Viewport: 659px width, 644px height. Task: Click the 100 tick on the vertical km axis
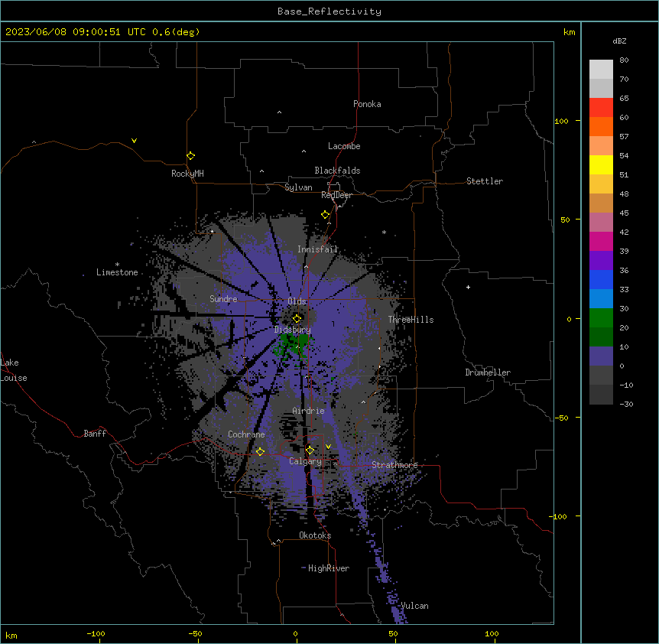[x=561, y=121]
